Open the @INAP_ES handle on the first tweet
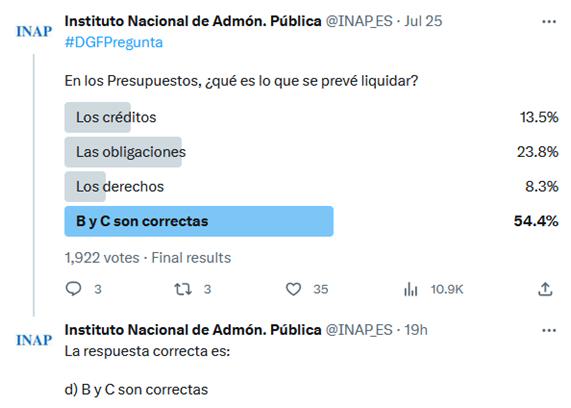The width and height of the screenshot is (571, 408). pyautogui.click(x=359, y=21)
